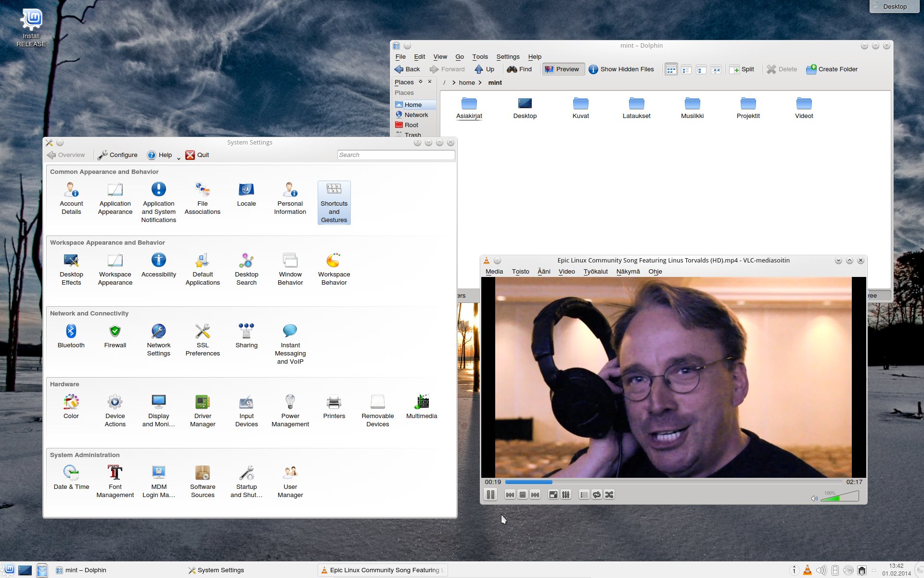Toggle loop mode in VLC
924x578 pixels.
tap(597, 495)
